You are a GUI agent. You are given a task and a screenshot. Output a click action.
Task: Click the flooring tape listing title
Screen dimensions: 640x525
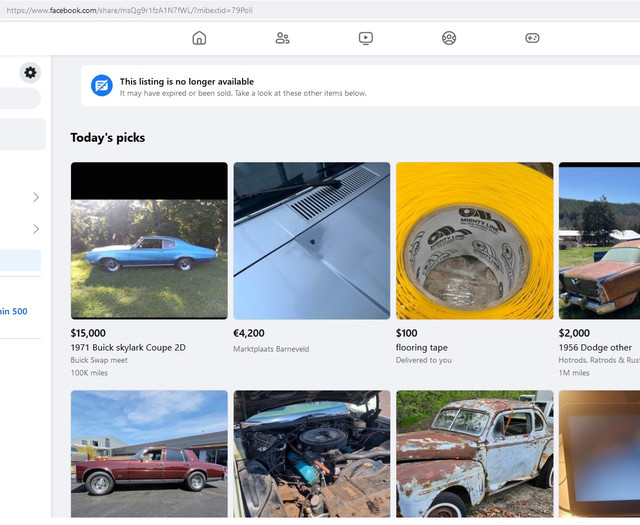422,347
